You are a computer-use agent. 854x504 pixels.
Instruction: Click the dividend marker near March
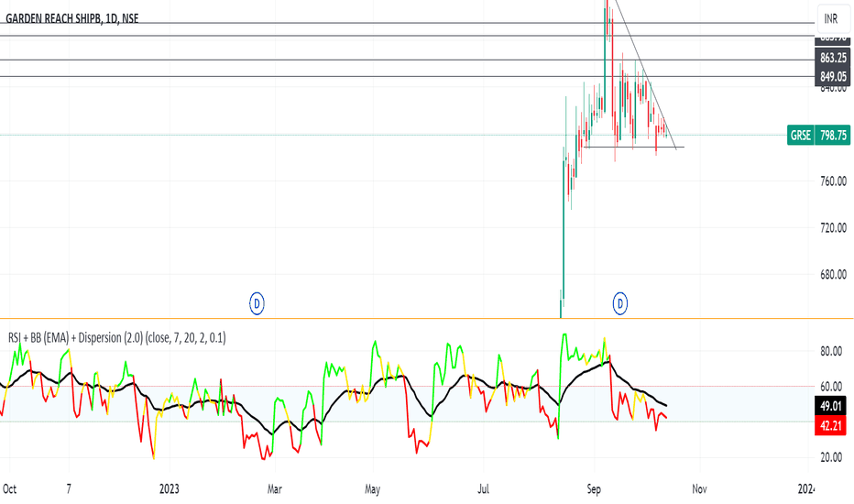click(257, 303)
